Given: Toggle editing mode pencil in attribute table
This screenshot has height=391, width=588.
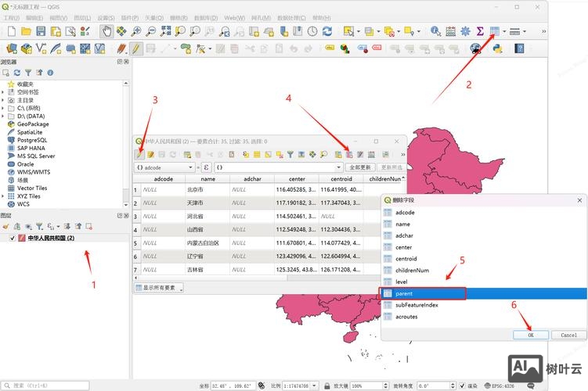Looking at the screenshot, I should point(139,155).
